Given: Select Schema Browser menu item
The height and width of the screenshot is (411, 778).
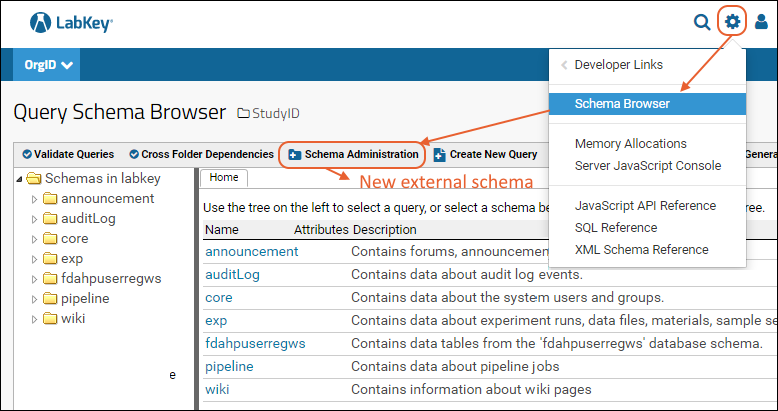Looking at the screenshot, I should [622, 104].
